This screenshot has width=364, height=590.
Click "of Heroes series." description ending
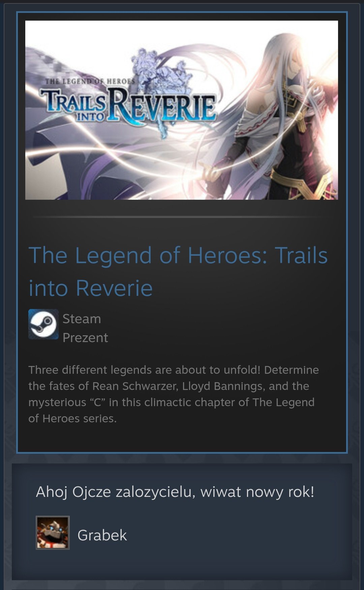[72, 419]
